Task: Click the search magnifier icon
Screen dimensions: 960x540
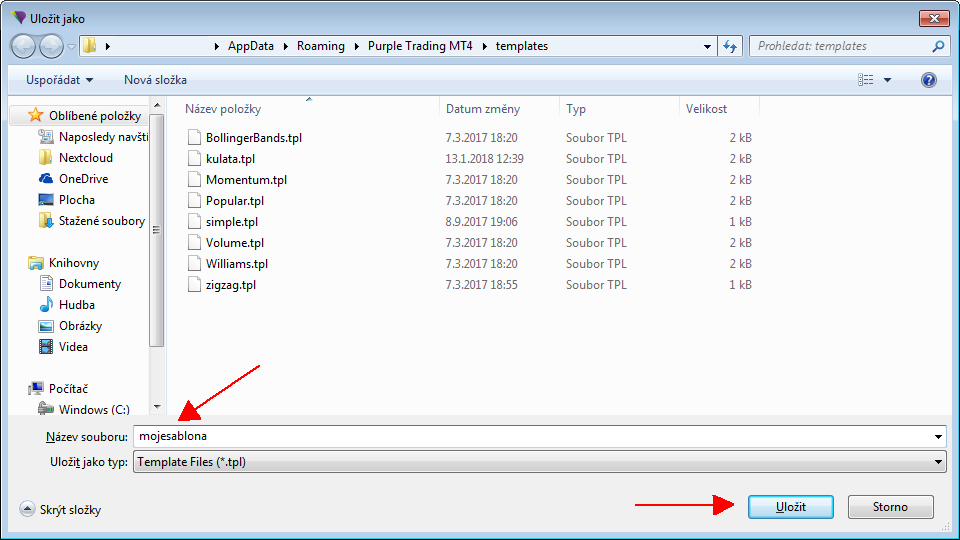Action: [937, 46]
